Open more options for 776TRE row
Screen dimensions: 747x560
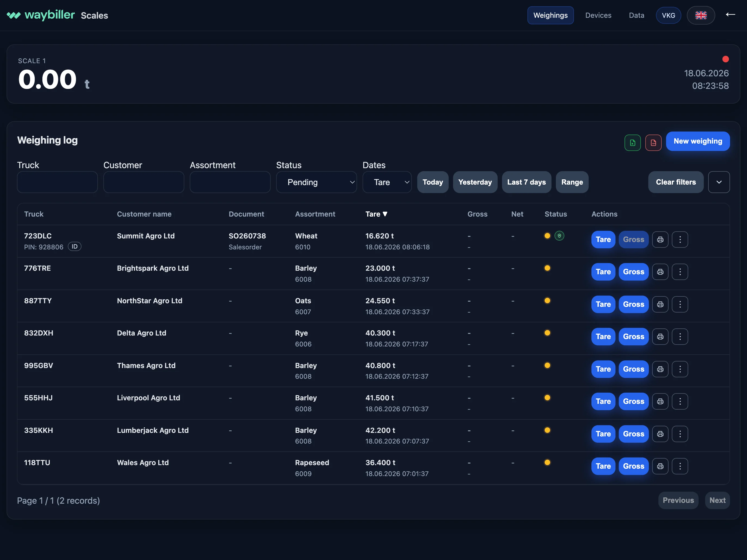pyautogui.click(x=680, y=272)
